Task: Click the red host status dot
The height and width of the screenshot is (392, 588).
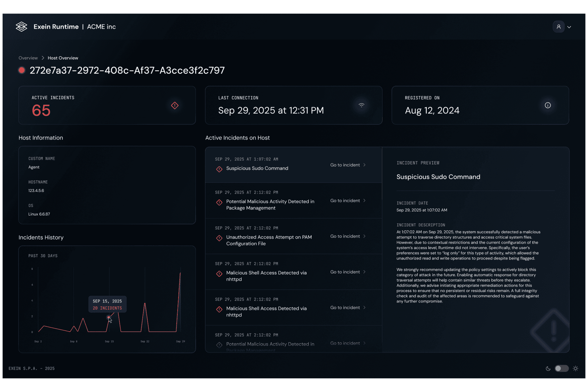Action: [x=22, y=70]
